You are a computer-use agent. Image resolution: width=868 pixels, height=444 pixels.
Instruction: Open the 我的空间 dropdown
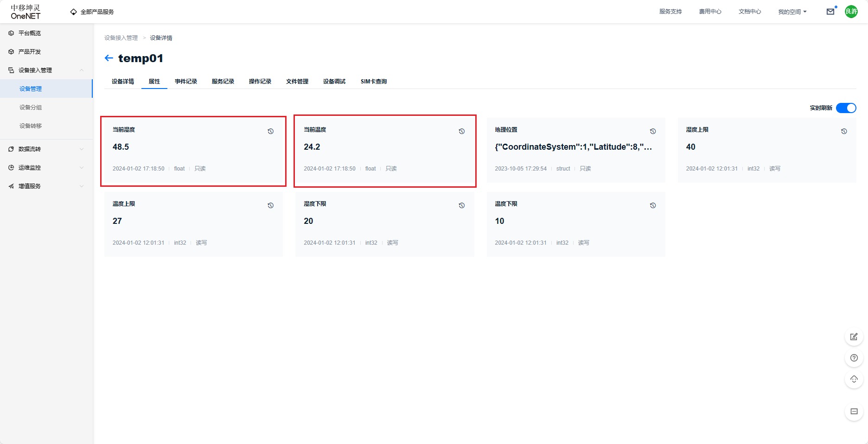pyautogui.click(x=792, y=12)
